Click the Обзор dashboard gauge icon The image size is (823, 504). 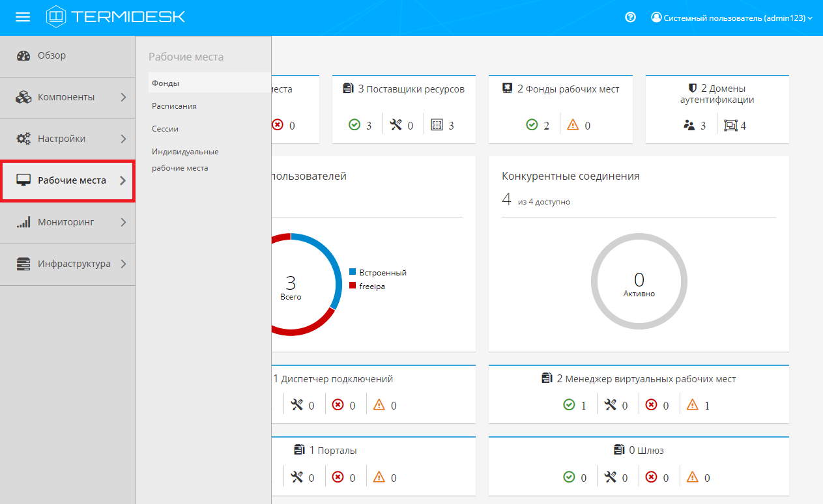(x=23, y=56)
